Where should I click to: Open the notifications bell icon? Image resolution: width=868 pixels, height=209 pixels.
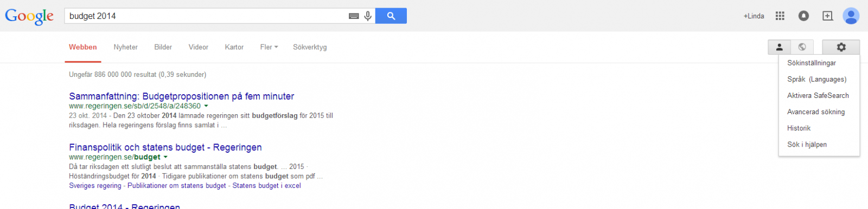pyautogui.click(x=803, y=16)
